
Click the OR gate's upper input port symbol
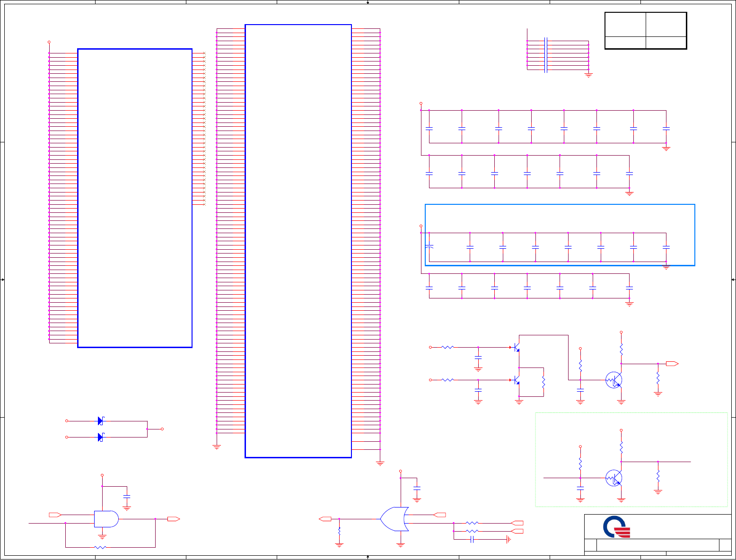coord(440,515)
